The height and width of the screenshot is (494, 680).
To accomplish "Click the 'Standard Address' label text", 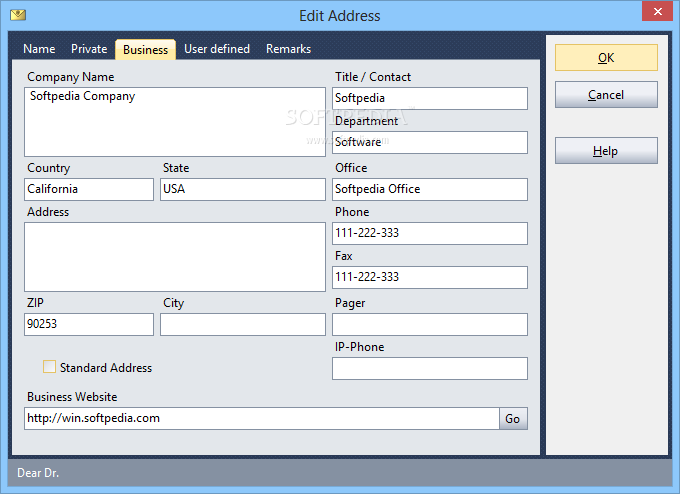I will coord(106,368).
